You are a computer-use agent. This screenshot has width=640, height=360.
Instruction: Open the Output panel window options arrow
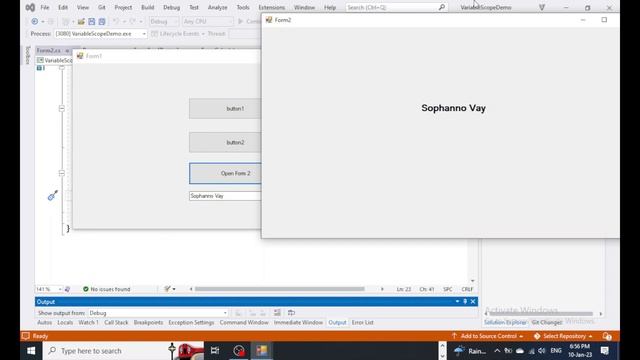click(457, 302)
